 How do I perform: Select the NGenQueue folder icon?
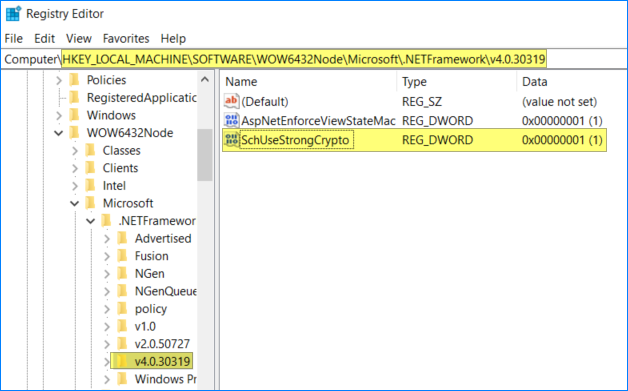(x=123, y=291)
